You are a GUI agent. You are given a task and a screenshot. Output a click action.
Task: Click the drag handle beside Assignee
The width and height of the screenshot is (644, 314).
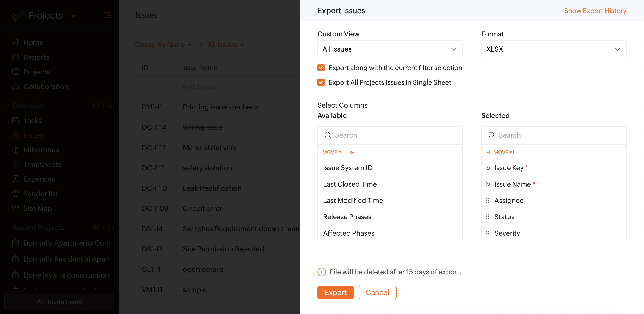pos(488,200)
